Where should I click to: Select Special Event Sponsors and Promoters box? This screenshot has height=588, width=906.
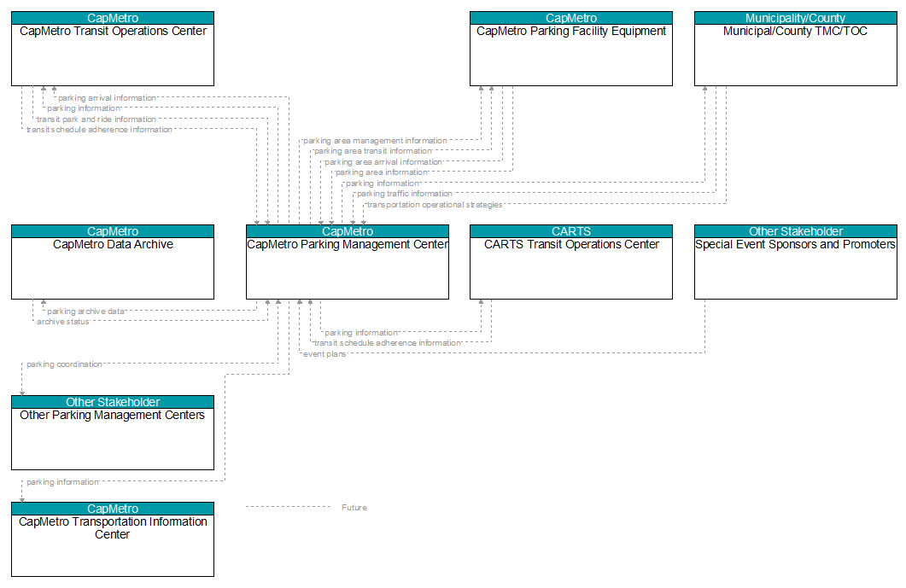tap(795, 262)
